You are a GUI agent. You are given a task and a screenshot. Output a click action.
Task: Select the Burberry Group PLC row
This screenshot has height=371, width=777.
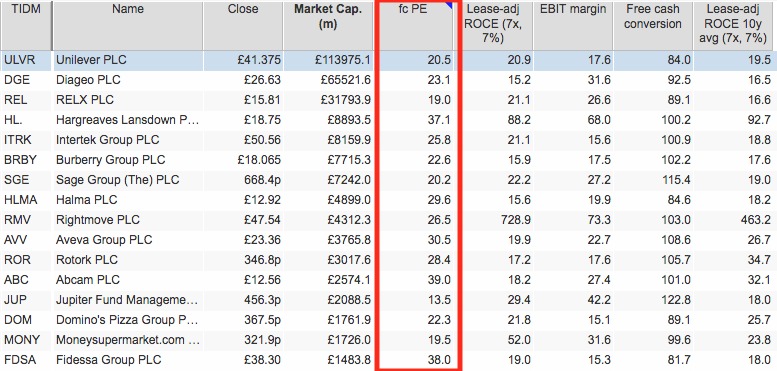point(388,160)
